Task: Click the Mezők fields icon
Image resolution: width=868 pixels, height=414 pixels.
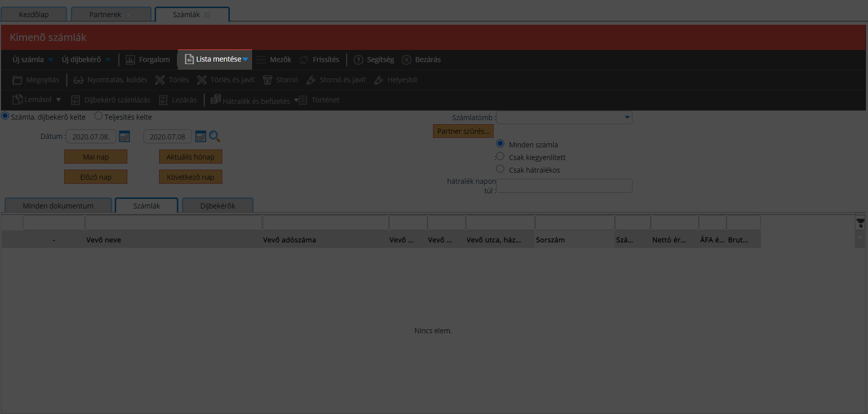Action: (x=261, y=60)
